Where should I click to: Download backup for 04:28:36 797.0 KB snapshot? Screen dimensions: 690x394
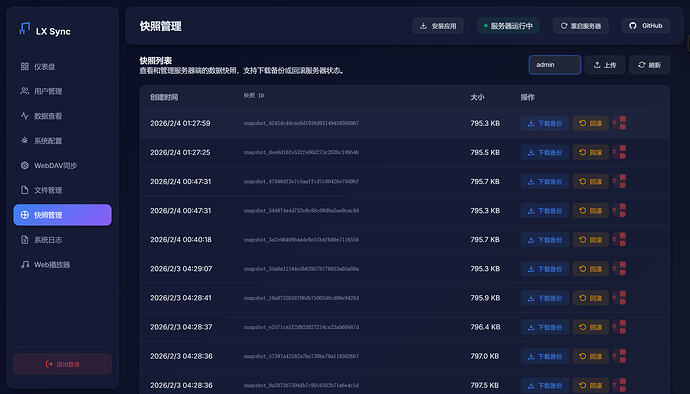point(545,356)
